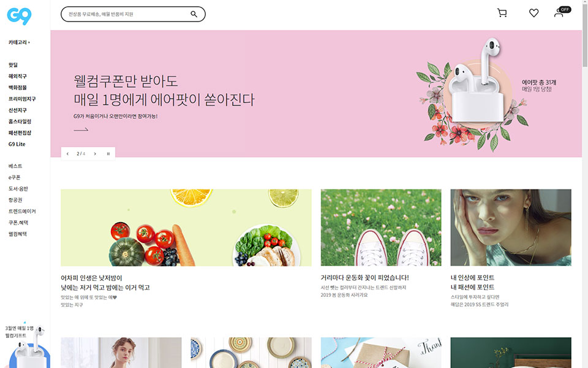588x368 pixels.
Task: Open the vegetables food promotion image
Action: click(x=186, y=228)
